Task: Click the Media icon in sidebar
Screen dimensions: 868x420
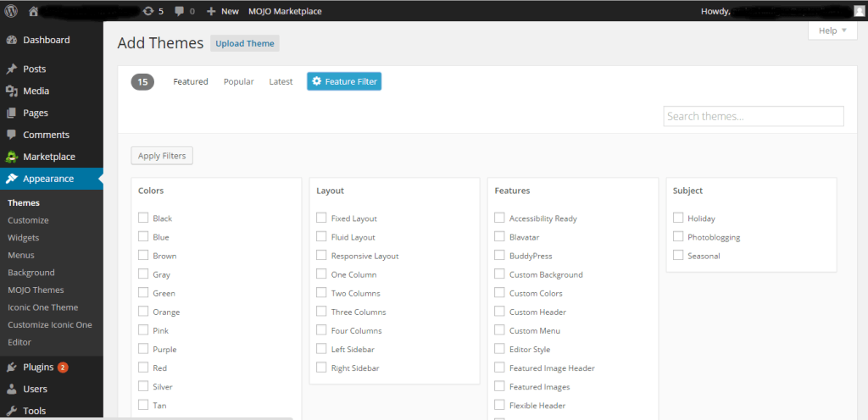Action: pos(12,91)
